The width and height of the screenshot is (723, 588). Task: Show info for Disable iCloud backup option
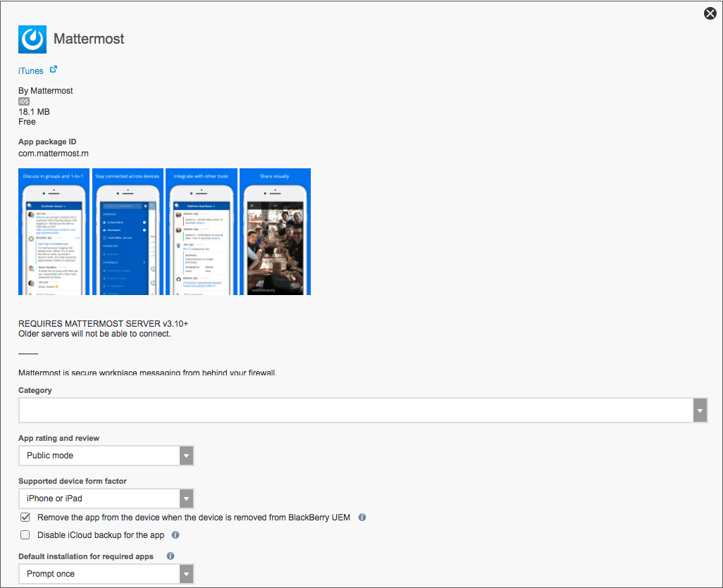coord(175,535)
